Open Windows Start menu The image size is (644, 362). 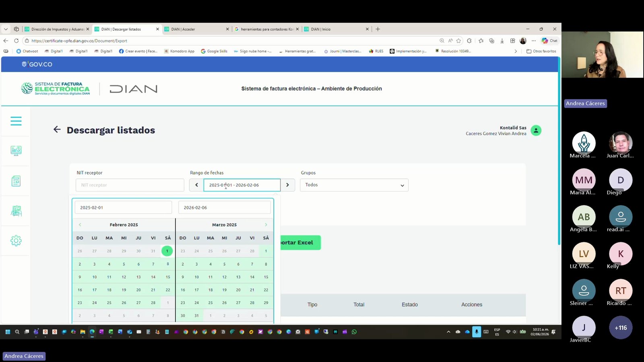[x=8, y=332]
